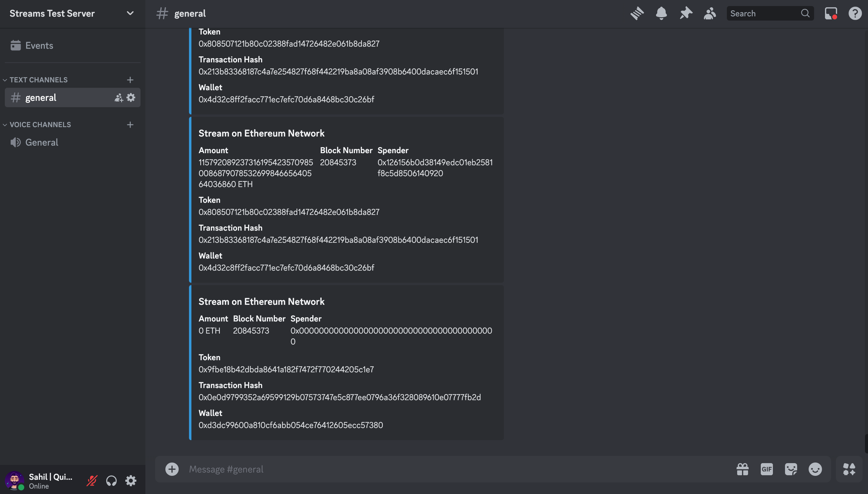Open the Events menu item
Screen dimensions: 868x494
[39, 45]
